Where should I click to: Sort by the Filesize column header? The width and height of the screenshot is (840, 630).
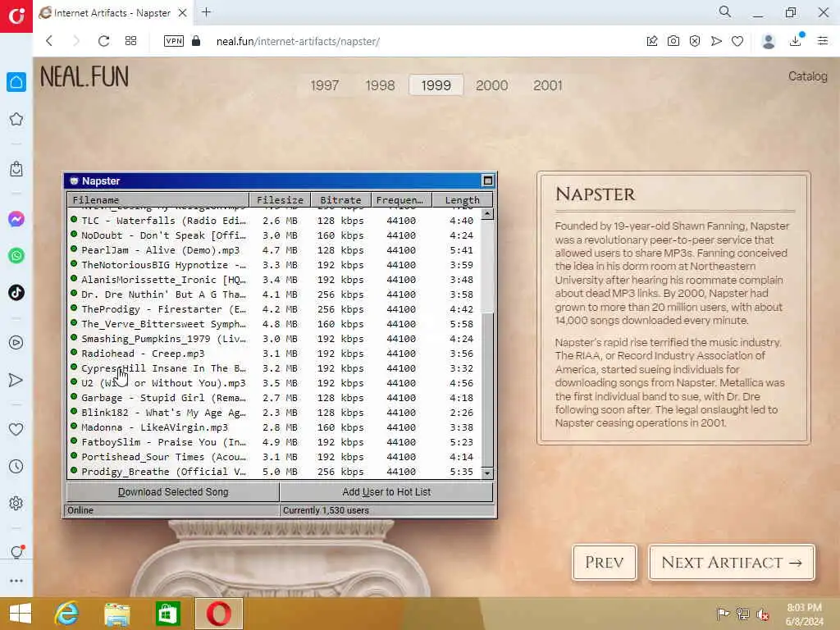[281, 200]
